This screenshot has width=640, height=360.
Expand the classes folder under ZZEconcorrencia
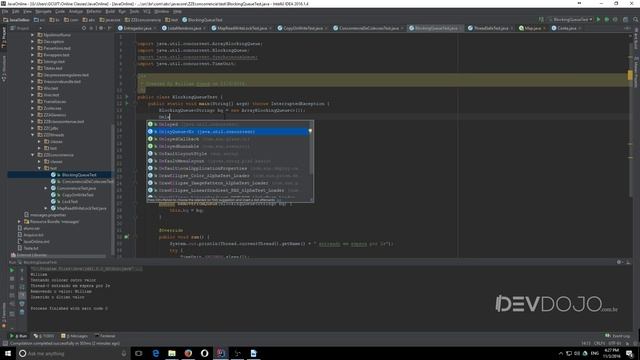(x=40, y=162)
